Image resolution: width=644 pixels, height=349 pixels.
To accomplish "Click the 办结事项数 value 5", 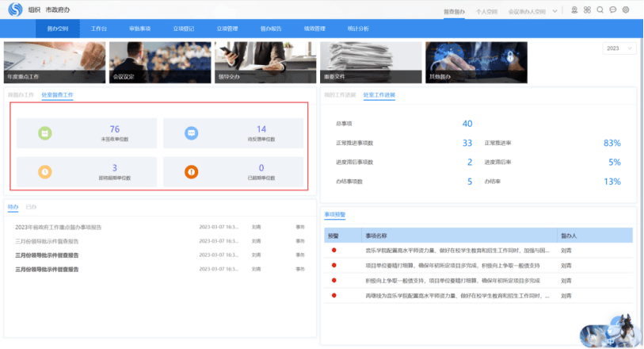I will click(x=470, y=182).
